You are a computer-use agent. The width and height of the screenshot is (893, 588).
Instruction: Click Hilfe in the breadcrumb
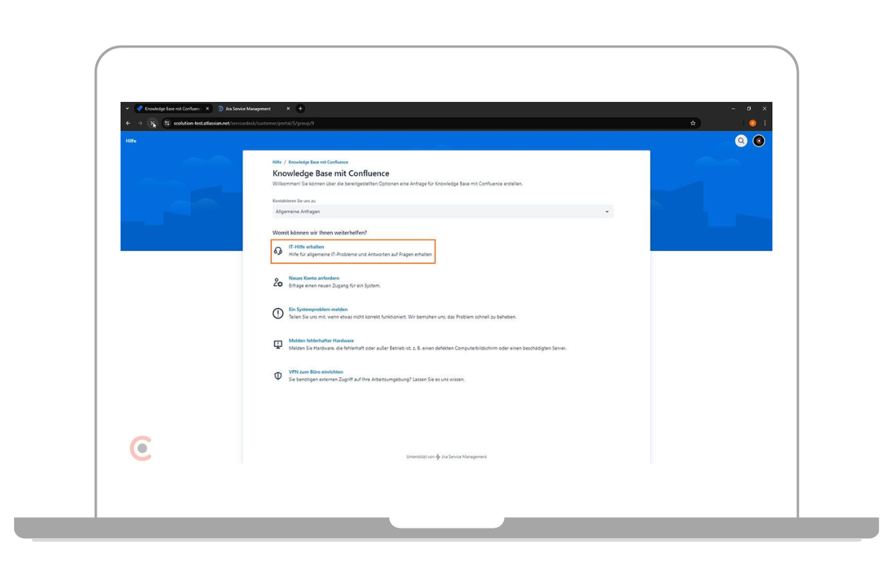tap(277, 162)
